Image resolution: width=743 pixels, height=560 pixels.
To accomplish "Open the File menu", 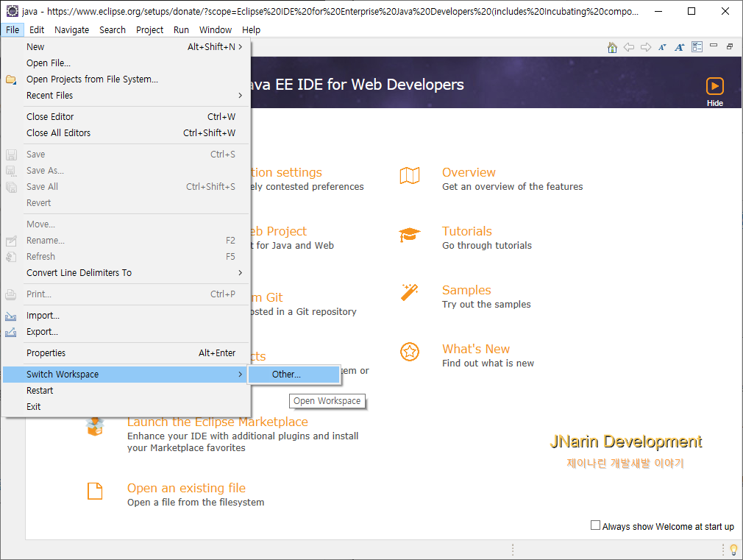I will tap(13, 30).
